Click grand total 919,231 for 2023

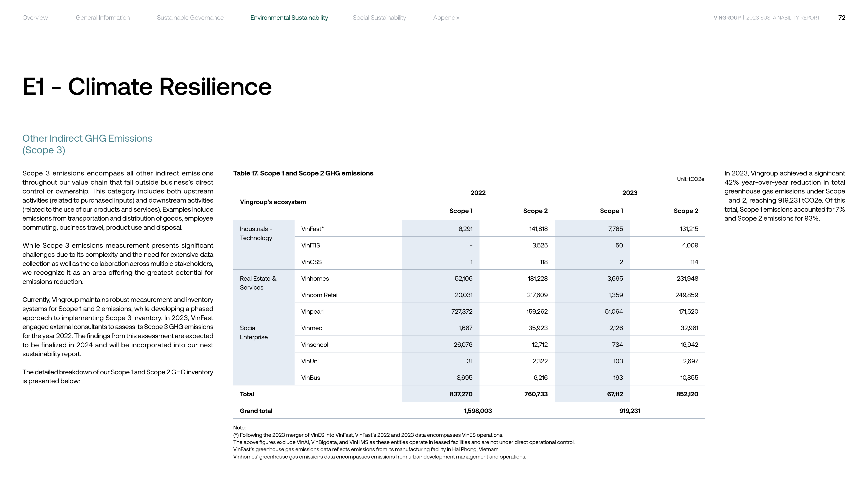[630, 411]
